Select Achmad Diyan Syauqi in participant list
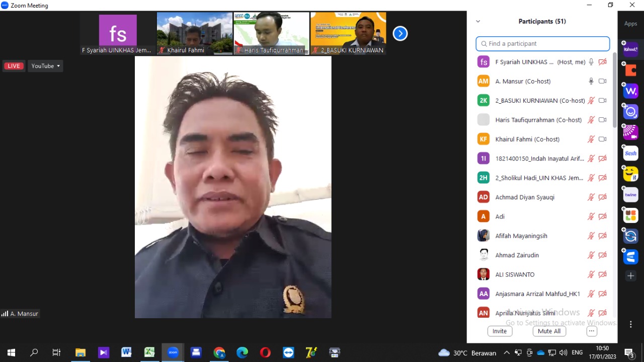This screenshot has height=362, width=644. click(x=525, y=197)
